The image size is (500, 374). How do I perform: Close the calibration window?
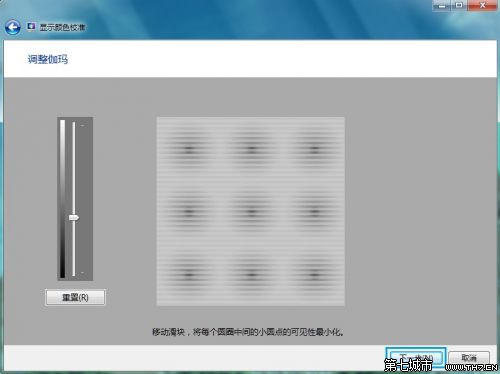click(x=482, y=5)
